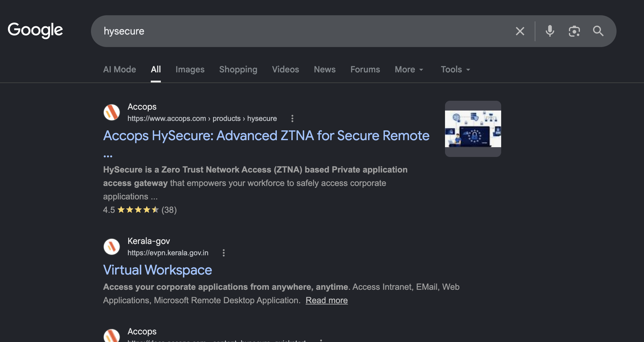This screenshot has height=342, width=644.
Task: Click the HySecure Zero Trust Network Access snippet text
Action: 255,183
